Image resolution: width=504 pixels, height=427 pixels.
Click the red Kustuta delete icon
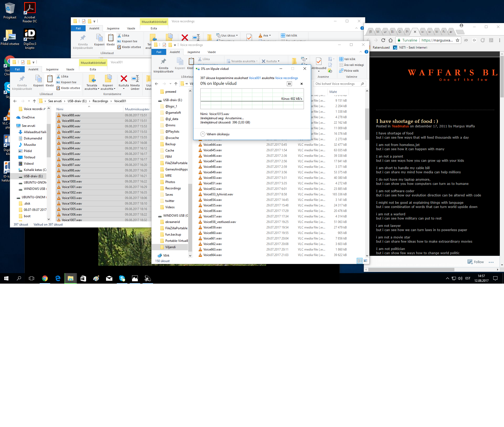coord(124,79)
